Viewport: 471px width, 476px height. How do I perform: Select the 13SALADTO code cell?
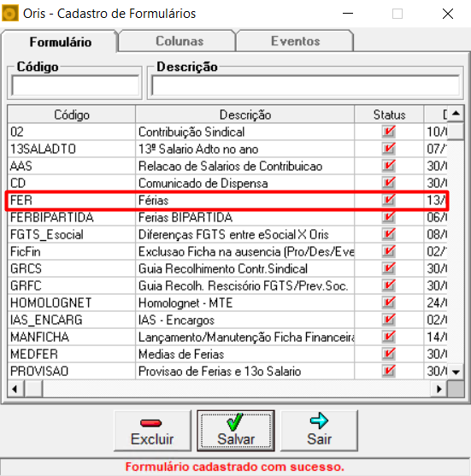click(x=72, y=149)
